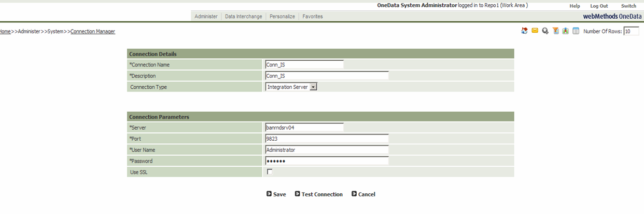Go to Home in the breadcrumb
Screen dimensions: 644x214
click(x=5, y=31)
